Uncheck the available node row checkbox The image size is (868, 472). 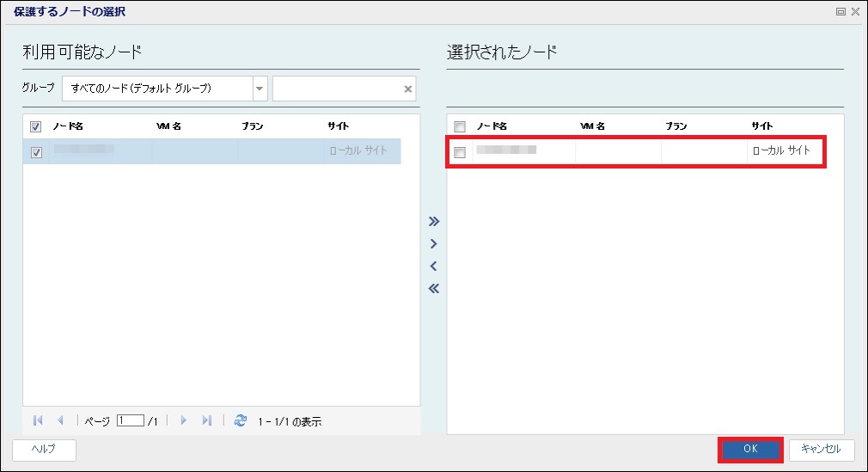click(36, 153)
